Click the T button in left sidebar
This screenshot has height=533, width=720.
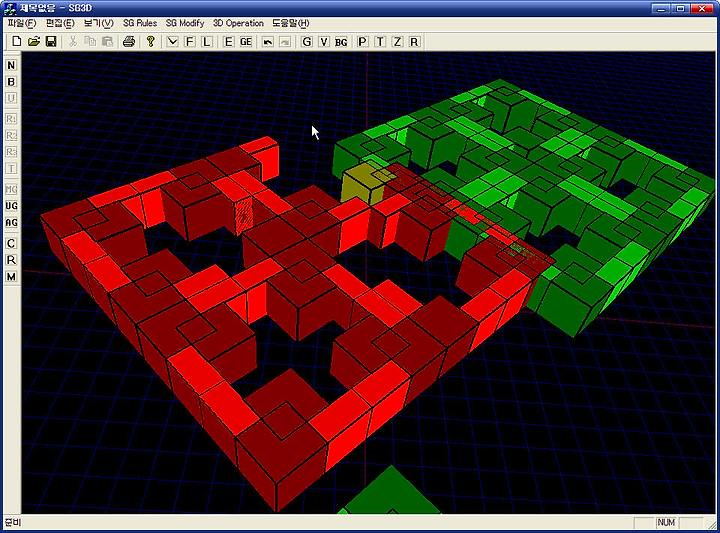click(x=11, y=168)
